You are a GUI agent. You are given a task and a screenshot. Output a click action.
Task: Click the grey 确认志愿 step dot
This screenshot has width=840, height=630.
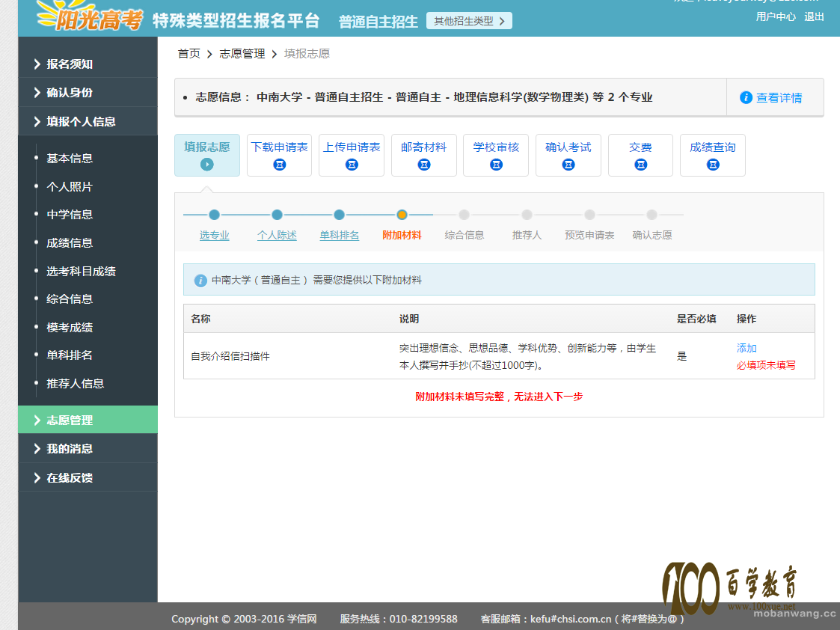click(652, 215)
